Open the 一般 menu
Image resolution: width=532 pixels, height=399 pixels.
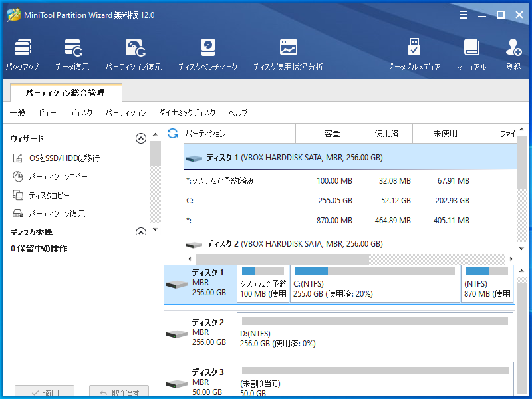click(18, 112)
